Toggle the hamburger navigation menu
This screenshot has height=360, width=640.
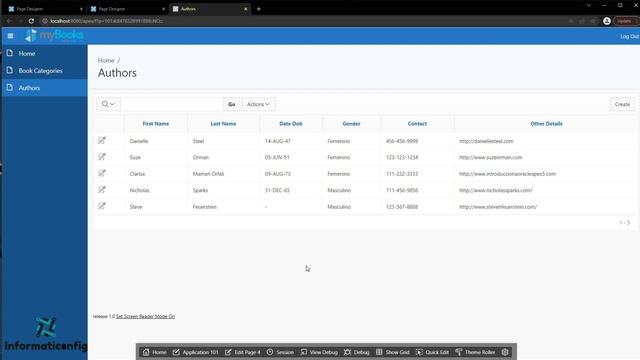[10, 36]
